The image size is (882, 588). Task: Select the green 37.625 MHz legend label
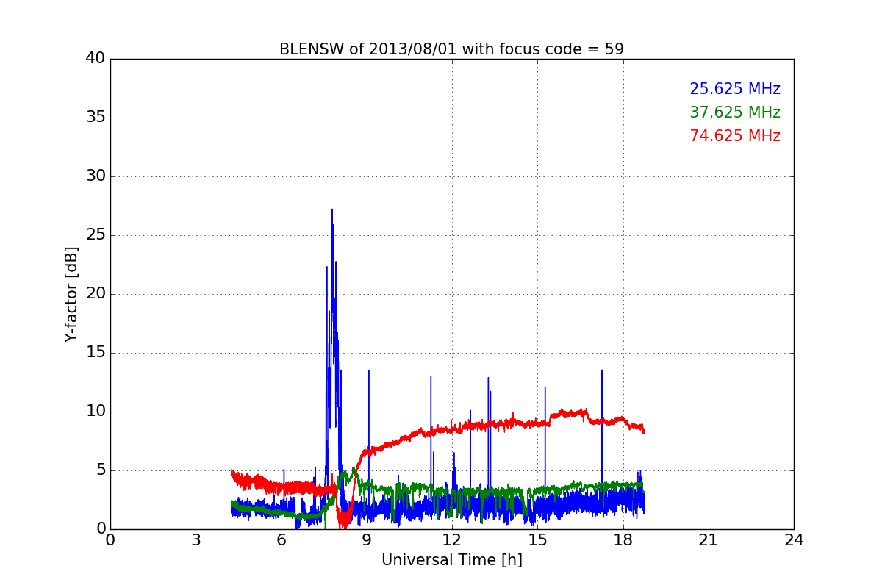[735, 112]
